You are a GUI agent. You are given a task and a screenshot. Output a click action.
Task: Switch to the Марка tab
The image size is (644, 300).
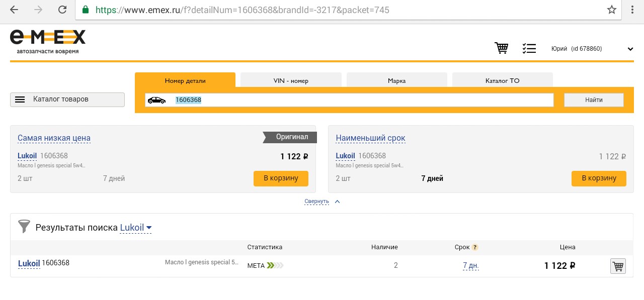(x=397, y=80)
